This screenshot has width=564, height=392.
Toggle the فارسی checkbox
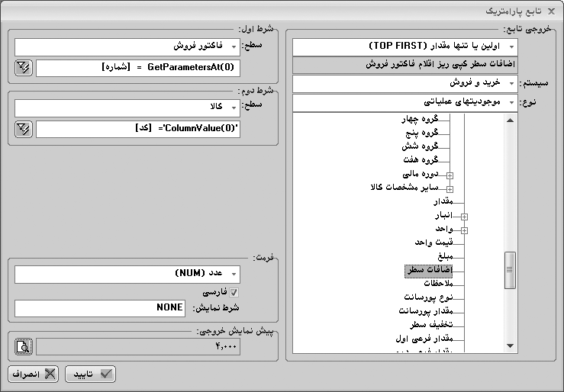click(234, 292)
